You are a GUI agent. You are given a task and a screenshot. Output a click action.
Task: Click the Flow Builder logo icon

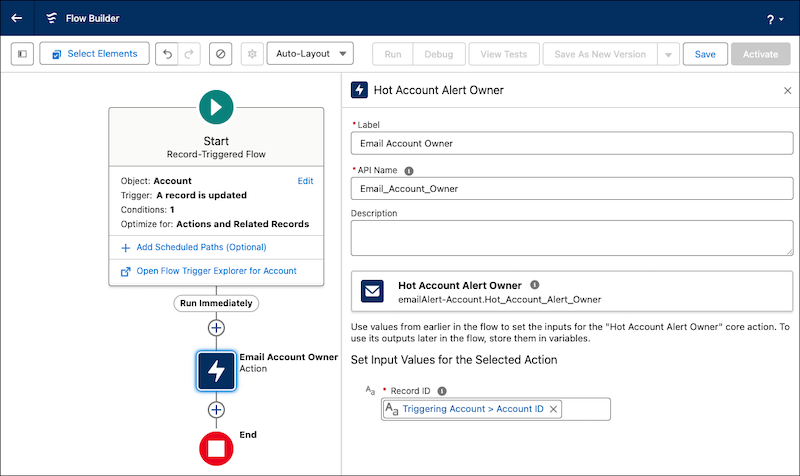pyautogui.click(x=52, y=18)
